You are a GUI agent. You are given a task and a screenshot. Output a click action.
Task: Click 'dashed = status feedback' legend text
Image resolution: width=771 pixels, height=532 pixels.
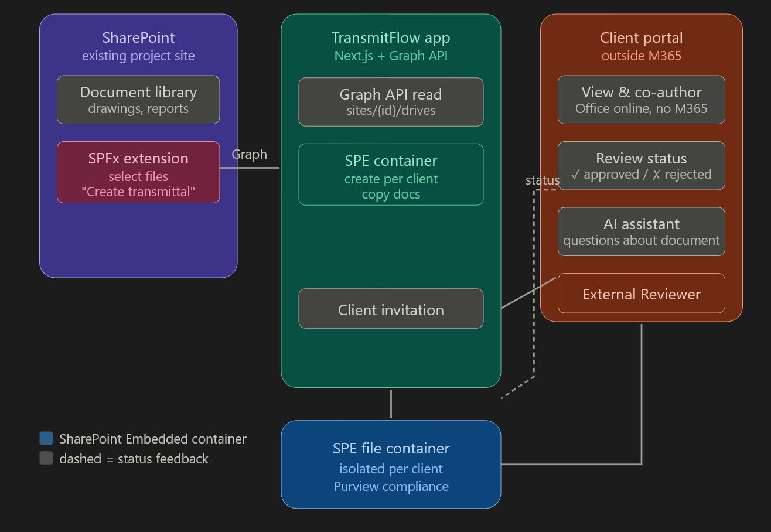134,459
